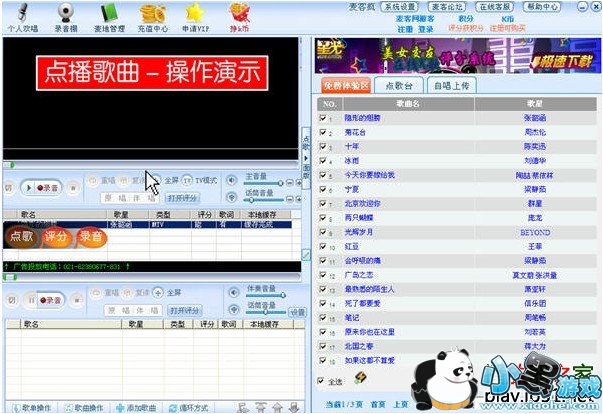
Task: Adjust the 伴奏音量 slider
Action: [x=266, y=295]
